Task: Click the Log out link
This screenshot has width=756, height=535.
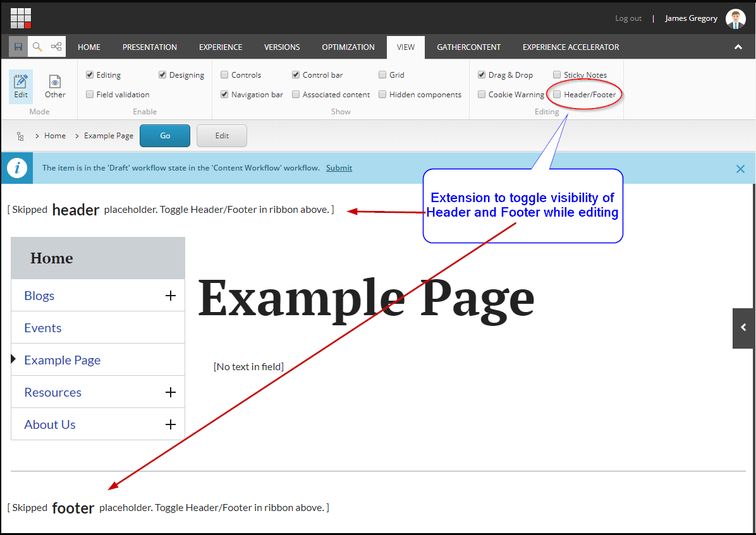Action: tap(628, 18)
